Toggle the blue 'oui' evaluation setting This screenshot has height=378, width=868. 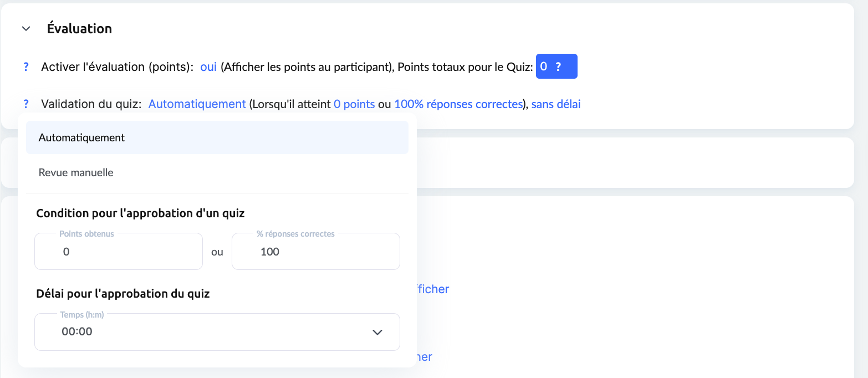pos(208,67)
